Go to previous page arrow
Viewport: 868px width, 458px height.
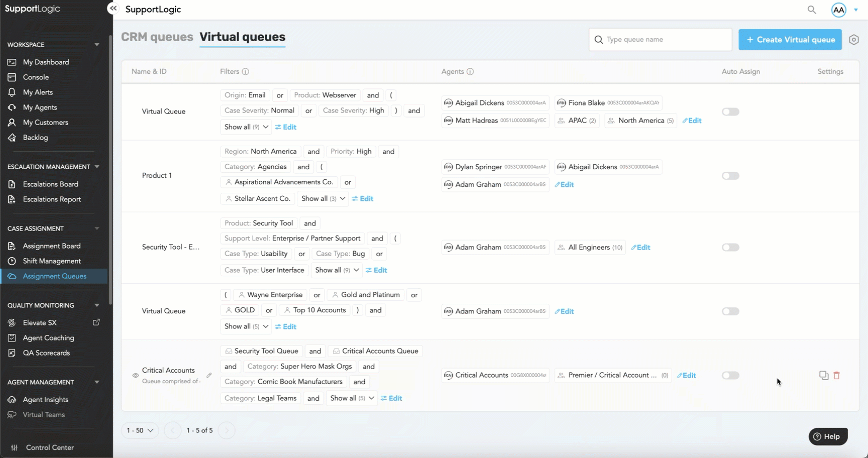(173, 430)
